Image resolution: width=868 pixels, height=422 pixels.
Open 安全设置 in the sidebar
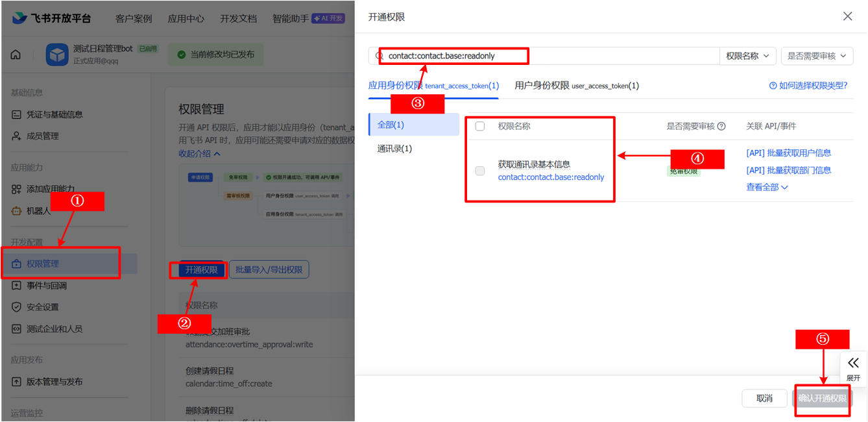pyautogui.click(x=42, y=307)
